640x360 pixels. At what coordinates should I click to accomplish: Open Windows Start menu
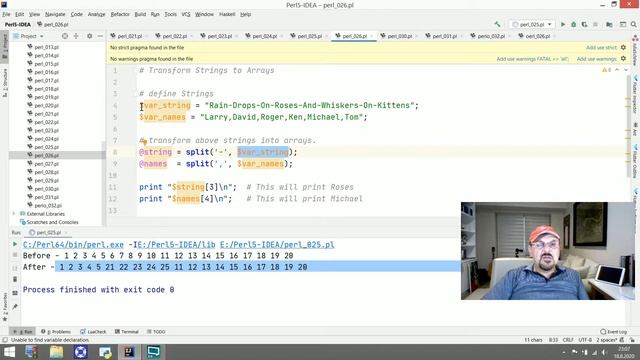coord(9,352)
